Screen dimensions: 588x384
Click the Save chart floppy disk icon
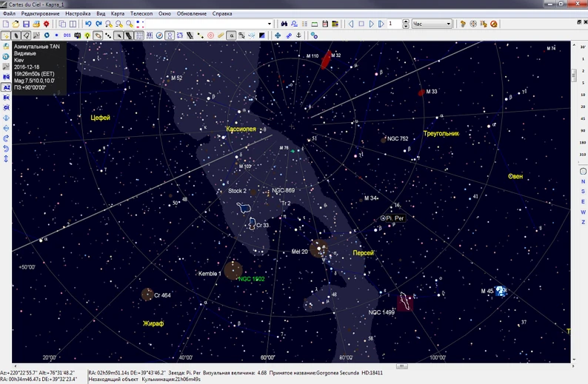26,24
